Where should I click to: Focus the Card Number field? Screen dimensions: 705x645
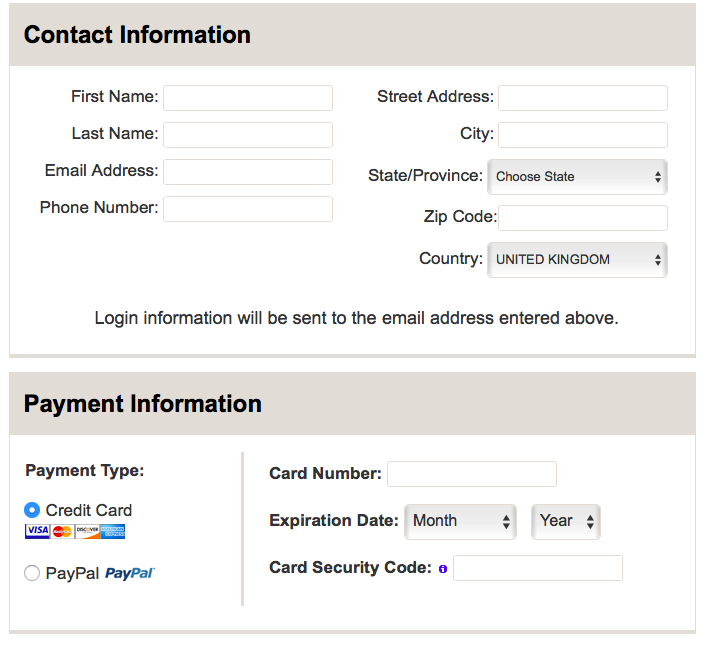[x=472, y=474]
